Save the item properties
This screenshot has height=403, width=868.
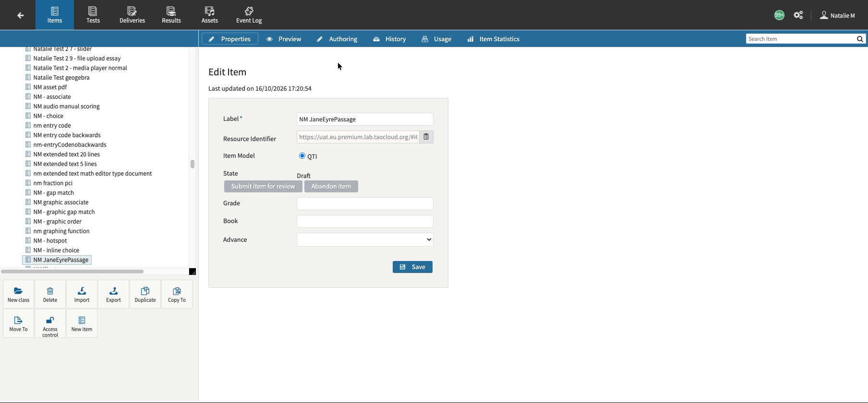point(412,267)
